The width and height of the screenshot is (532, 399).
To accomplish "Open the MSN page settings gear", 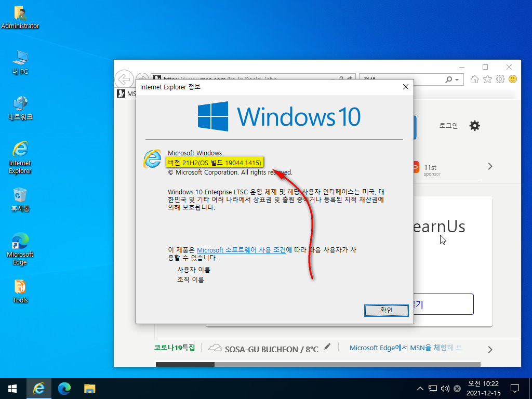I will pyautogui.click(x=475, y=126).
